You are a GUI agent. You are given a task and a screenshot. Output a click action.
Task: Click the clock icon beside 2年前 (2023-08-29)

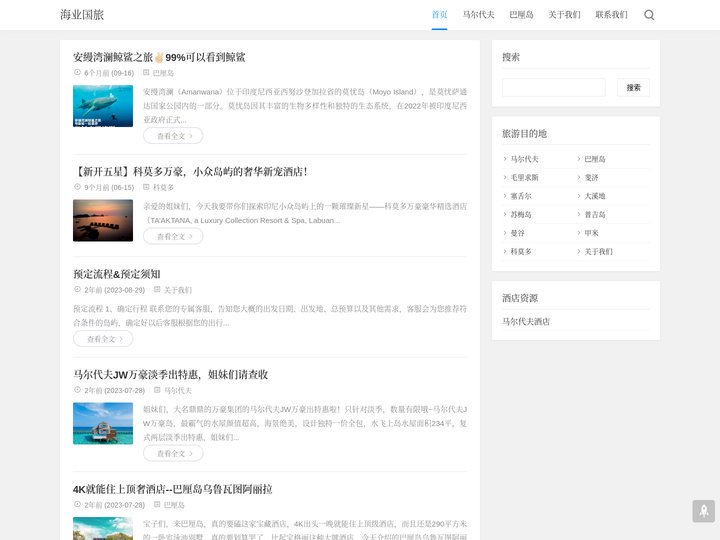coord(77,289)
